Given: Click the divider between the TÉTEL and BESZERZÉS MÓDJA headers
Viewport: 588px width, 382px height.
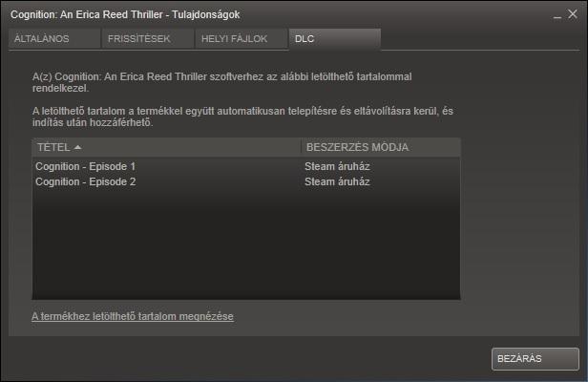Looking at the screenshot, I should pos(301,147).
